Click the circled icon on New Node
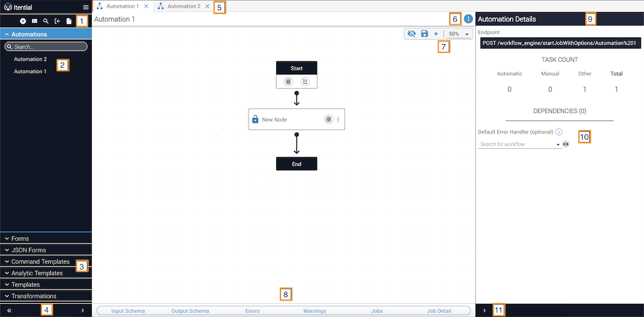644x317 pixels. (x=328, y=120)
